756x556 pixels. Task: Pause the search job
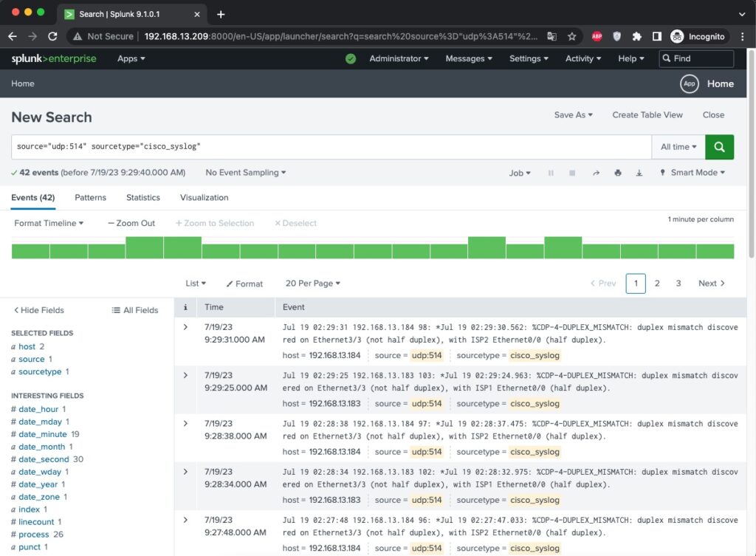pyautogui.click(x=551, y=173)
